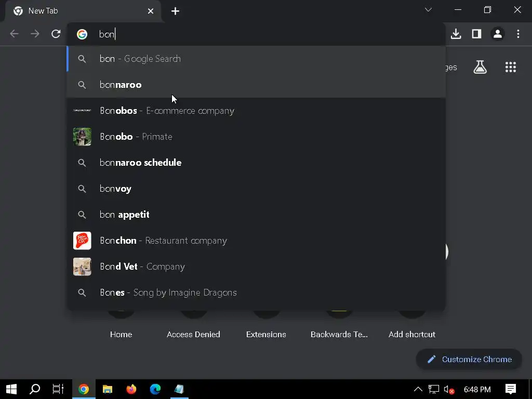Pick Bonchon Restaurant company suggestion

(x=256, y=241)
